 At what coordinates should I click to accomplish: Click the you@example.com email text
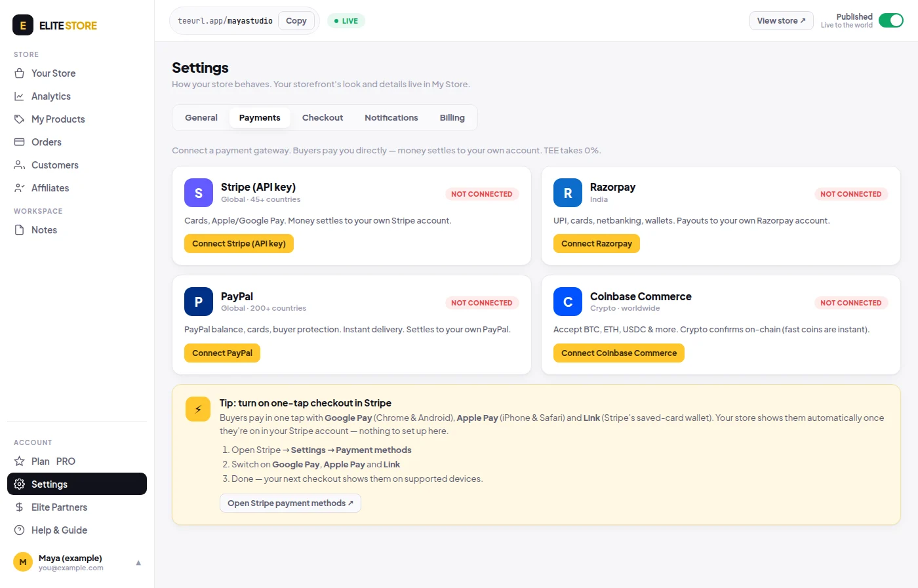pos(71,568)
